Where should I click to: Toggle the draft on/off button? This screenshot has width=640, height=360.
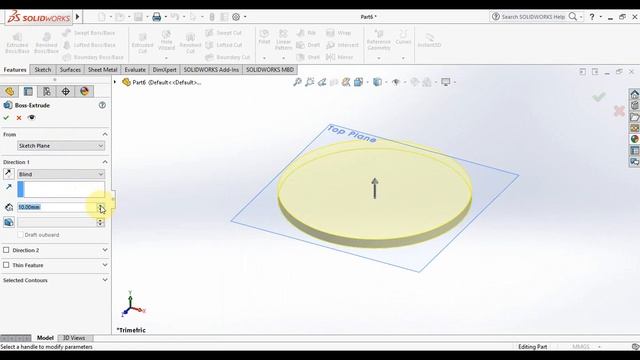(9, 222)
